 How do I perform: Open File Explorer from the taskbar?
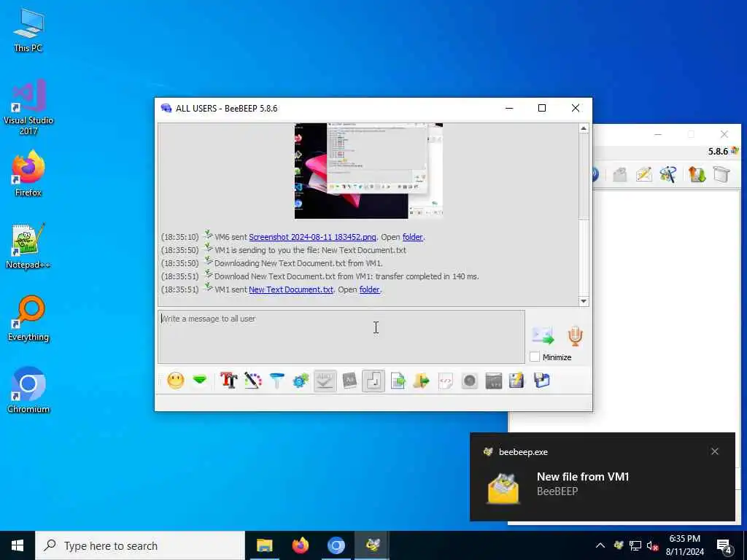click(x=264, y=545)
